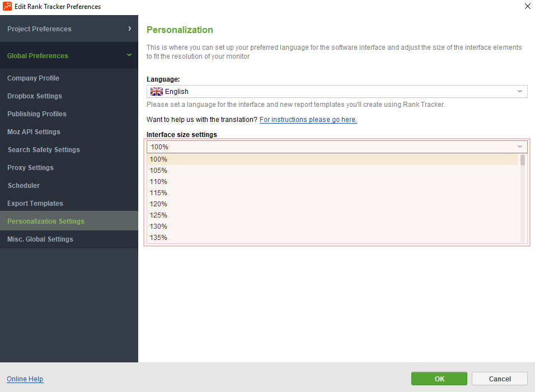Image resolution: width=535 pixels, height=392 pixels.
Task: Click the translation instructions link
Action: (x=308, y=120)
